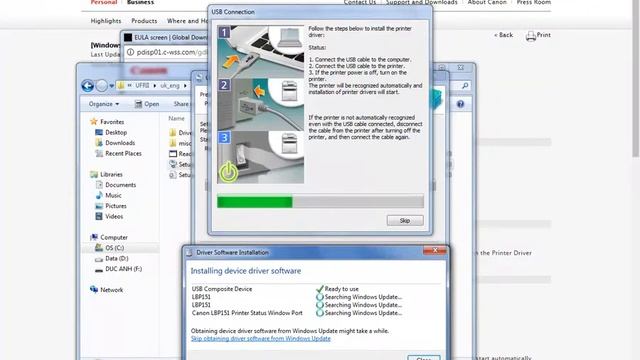Click the Share toolbar item in Explorer
The height and width of the screenshot is (360, 640).
[181, 104]
